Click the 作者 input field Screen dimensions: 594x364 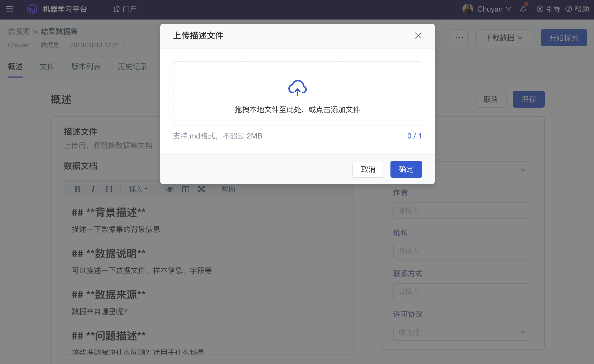[x=462, y=210]
